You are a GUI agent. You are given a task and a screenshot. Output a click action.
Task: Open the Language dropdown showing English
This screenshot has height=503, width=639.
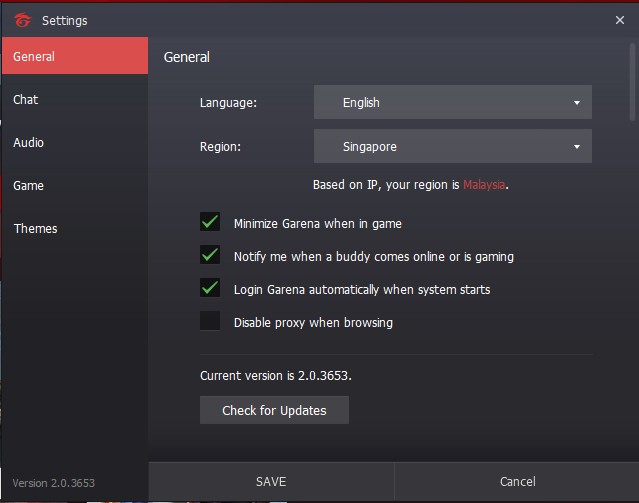(452, 102)
